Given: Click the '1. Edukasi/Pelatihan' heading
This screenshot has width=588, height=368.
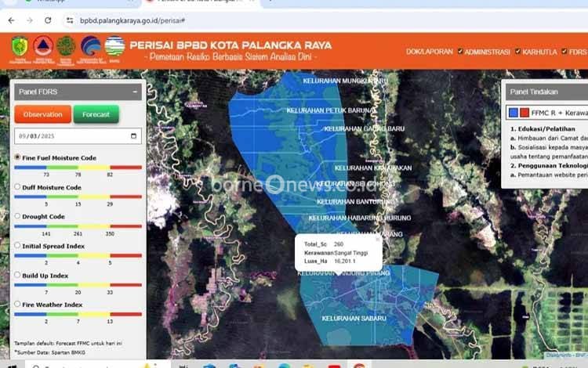Looking at the screenshot, I should (x=543, y=128).
